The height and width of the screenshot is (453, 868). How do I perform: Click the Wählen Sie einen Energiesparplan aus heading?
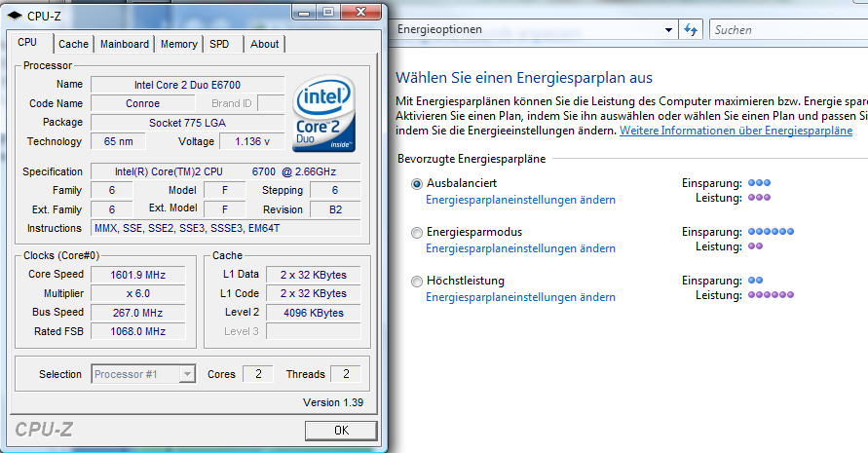point(524,78)
